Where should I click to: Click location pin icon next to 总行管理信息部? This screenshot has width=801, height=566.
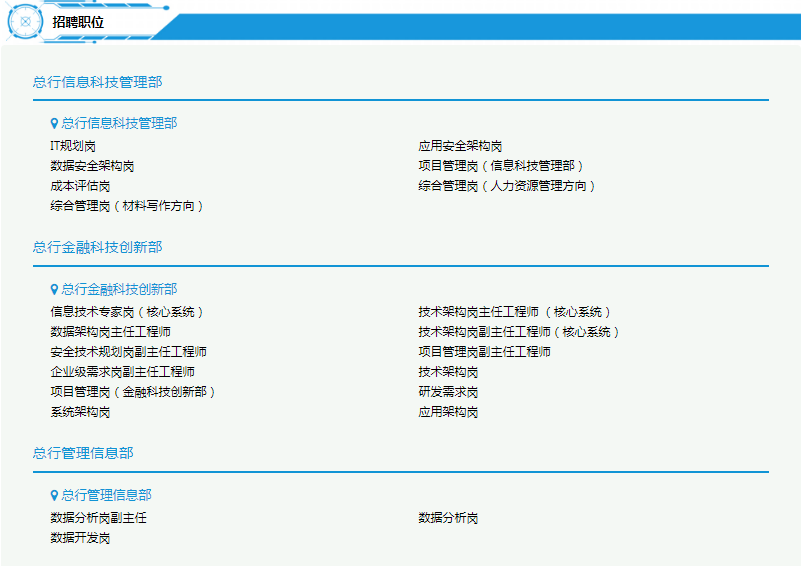[x=55, y=496]
